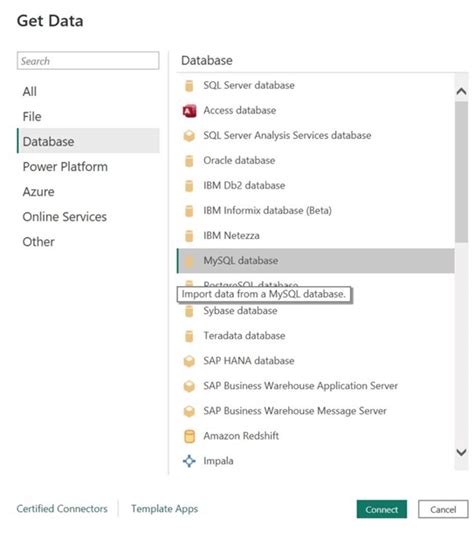Click the vertical scrollbar thumb in connector list
This screenshot has height=533, width=474.
[461, 172]
